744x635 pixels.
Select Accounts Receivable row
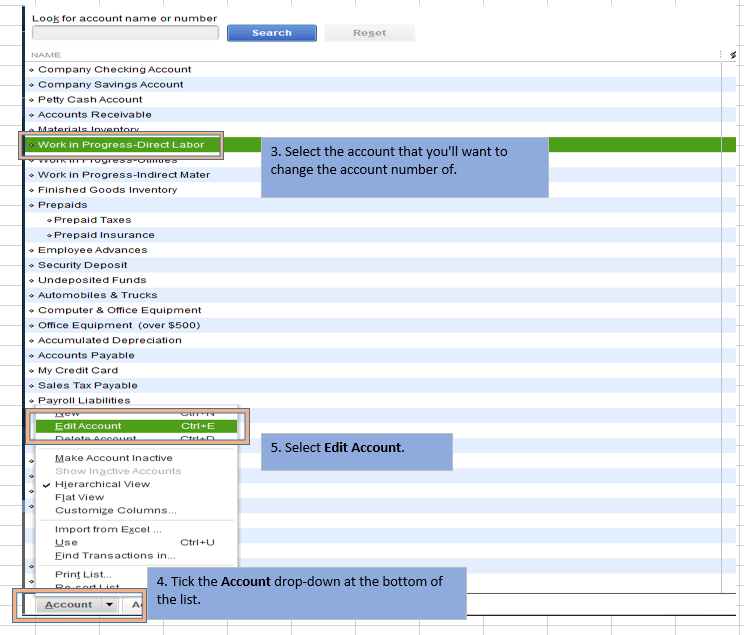(x=381, y=115)
